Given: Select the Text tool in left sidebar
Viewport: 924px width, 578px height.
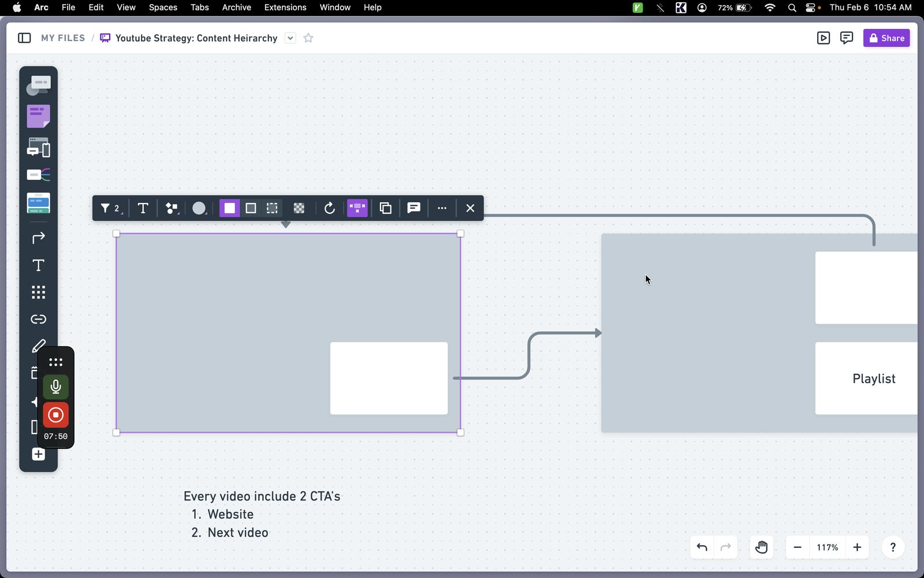Looking at the screenshot, I should coord(38,265).
